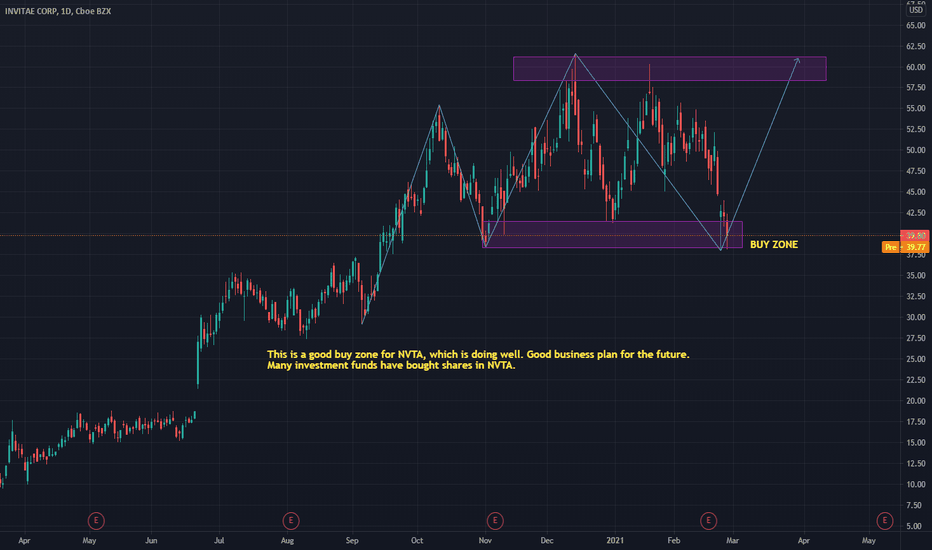Click the earnings marker next to Nov
The height and width of the screenshot is (550, 932).
pos(495,521)
